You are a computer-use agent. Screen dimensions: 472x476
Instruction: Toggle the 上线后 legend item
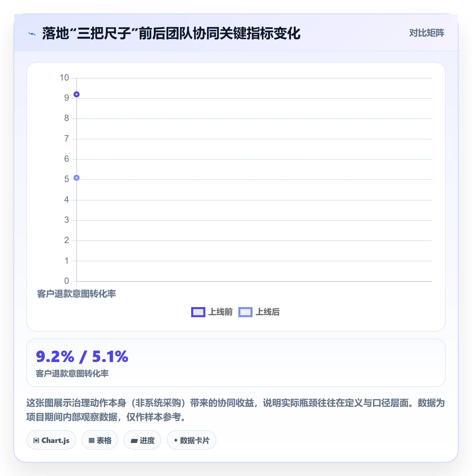pyautogui.click(x=259, y=312)
